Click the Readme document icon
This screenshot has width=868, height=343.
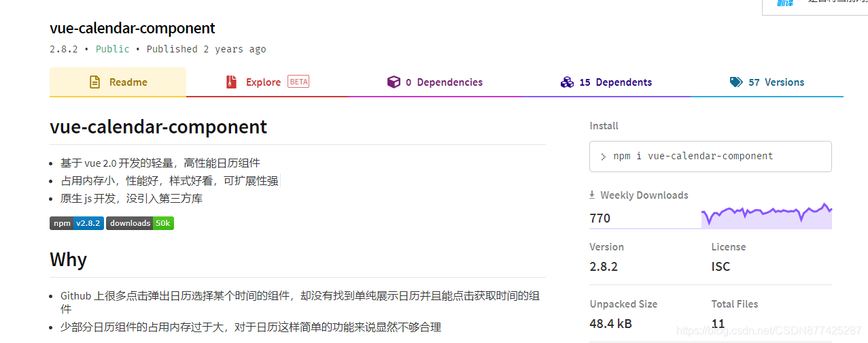click(95, 82)
